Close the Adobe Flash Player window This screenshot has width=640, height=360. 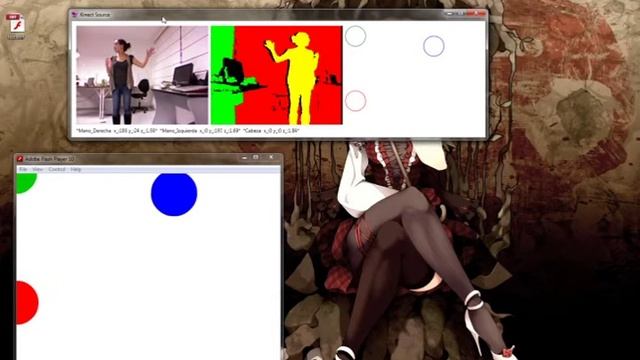(x=271, y=158)
